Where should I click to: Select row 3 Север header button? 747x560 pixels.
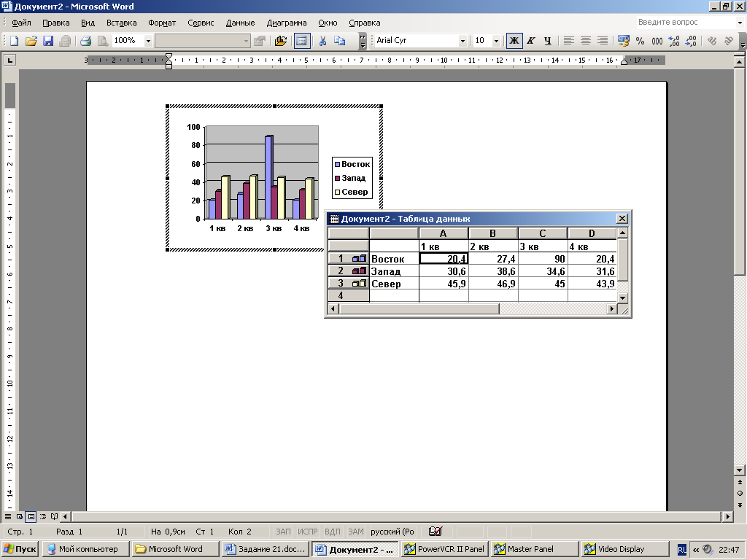349,284
